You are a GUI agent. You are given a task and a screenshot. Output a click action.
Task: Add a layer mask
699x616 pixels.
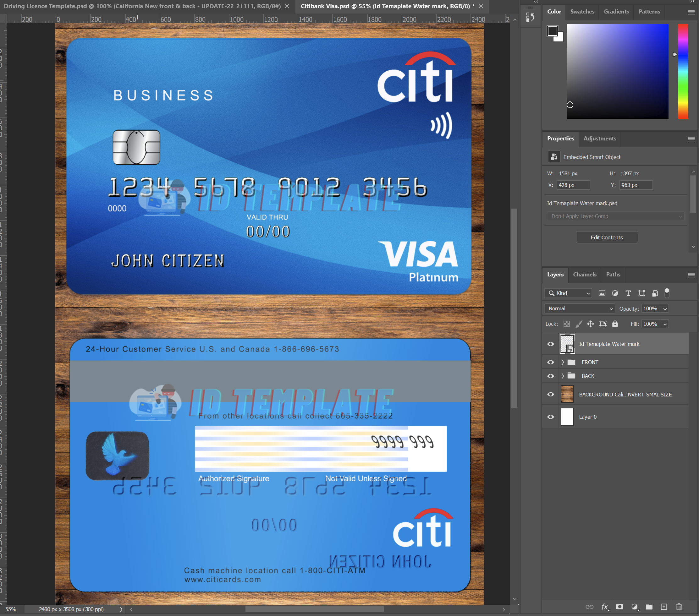[620, 607]
